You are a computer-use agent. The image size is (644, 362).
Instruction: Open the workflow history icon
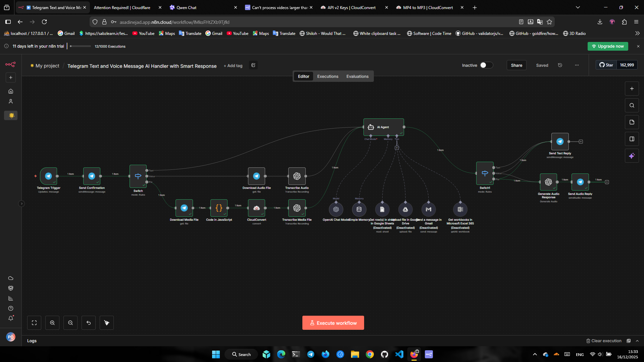[x=560, y=65]
